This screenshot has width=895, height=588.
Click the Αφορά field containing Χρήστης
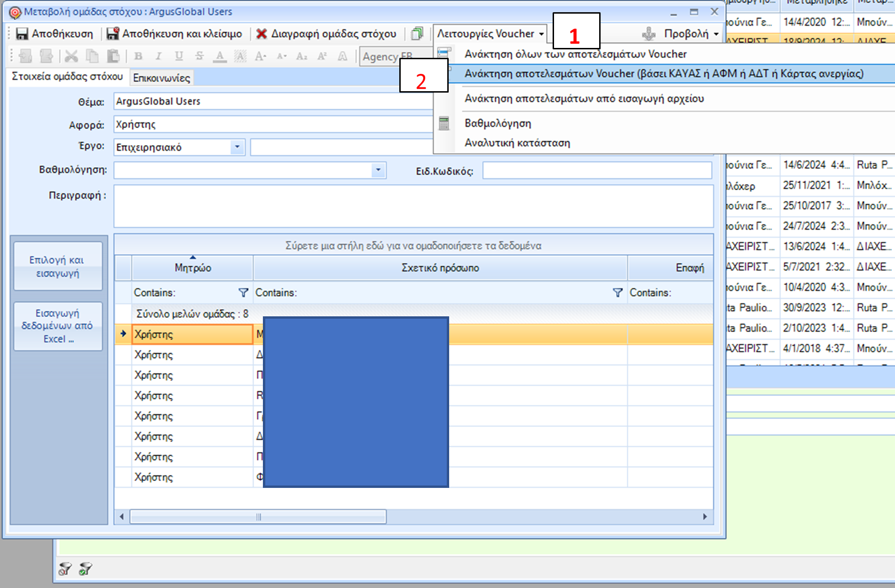point(273,125)
